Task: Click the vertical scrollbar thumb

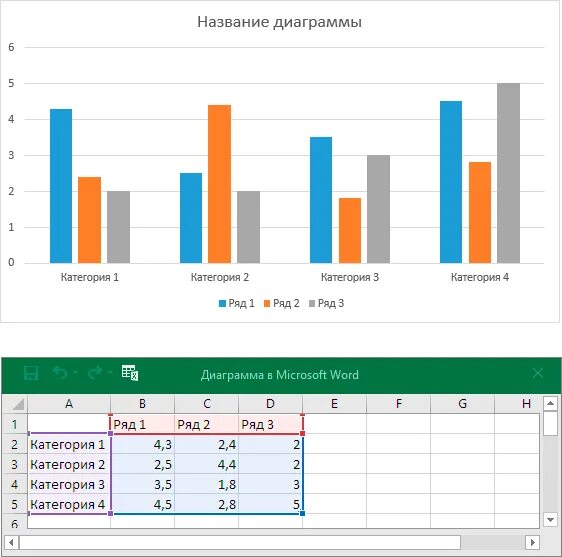Action: pos(550,424)
